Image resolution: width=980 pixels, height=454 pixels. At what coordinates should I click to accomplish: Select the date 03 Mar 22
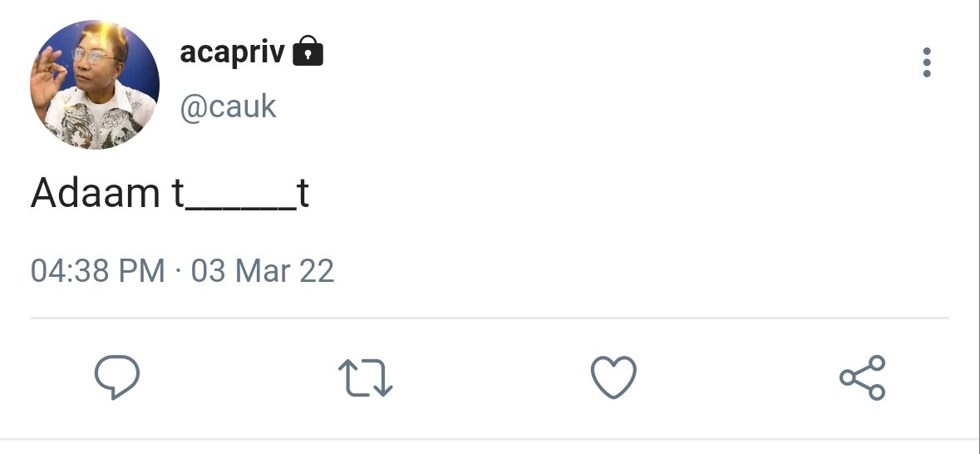263,271
